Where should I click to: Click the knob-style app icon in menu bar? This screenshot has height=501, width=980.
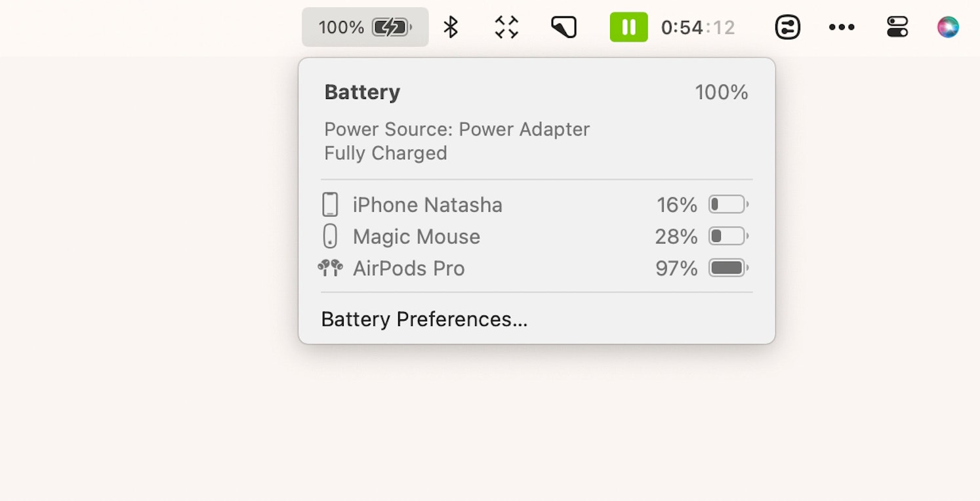(787, 27)
